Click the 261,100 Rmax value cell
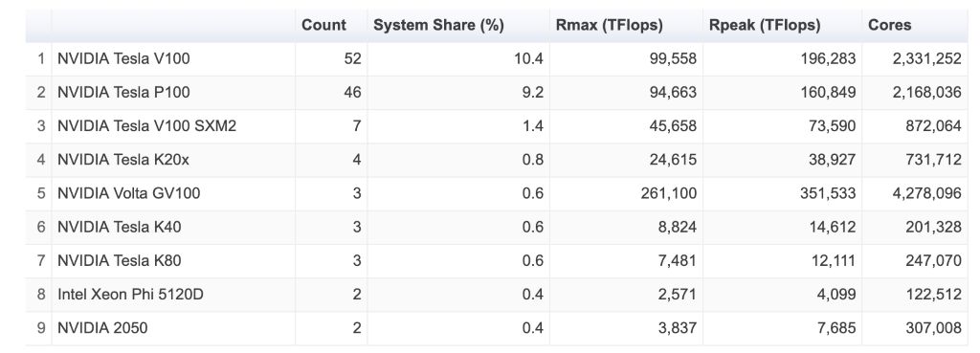This screenshot has height=353, width=980. point(669,193)
